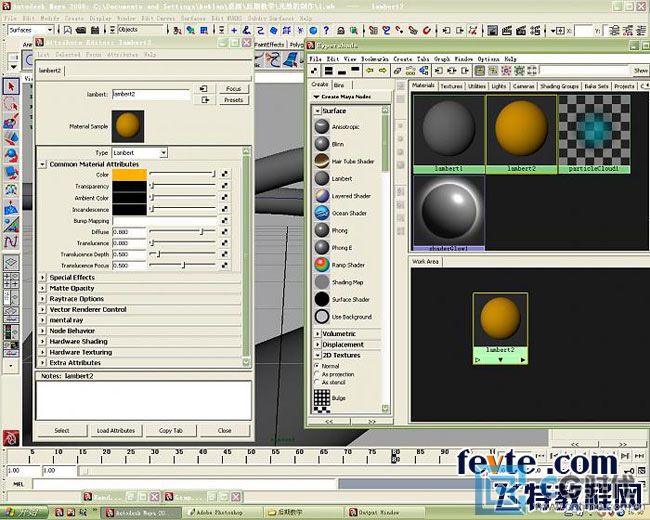
Task: Expand the Node Behavior section
Action: click(x=42, y=331)
